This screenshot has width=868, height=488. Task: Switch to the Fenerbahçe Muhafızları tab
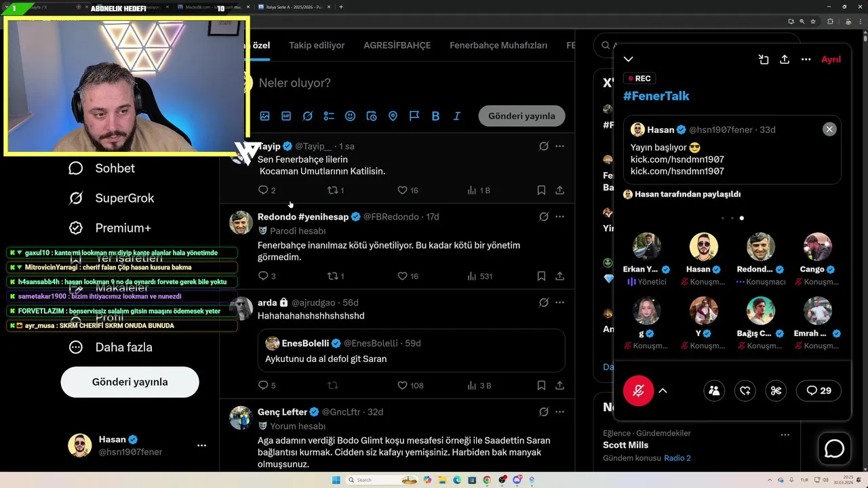498,45
